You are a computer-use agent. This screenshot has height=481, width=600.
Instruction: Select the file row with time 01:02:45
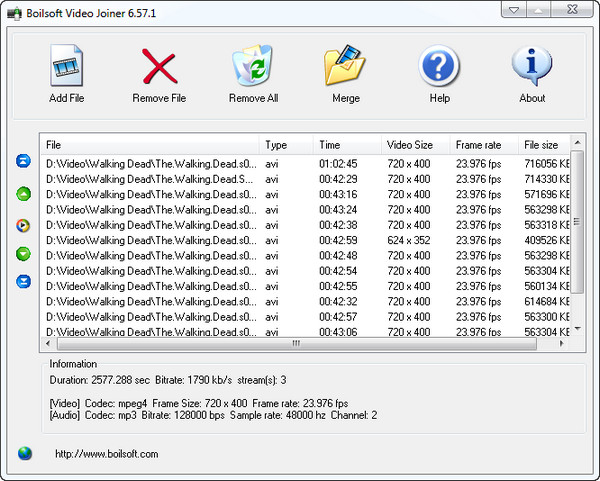tap(305, 164)
